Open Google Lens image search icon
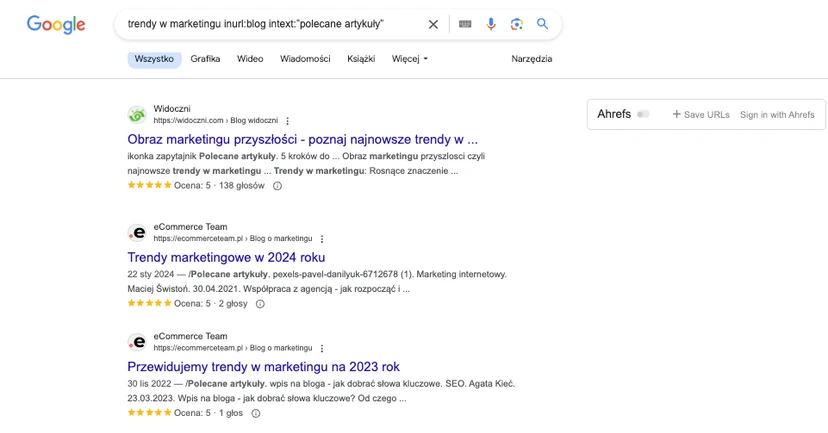The height and width of the screenshot is (433, 828). click(516, 24)
